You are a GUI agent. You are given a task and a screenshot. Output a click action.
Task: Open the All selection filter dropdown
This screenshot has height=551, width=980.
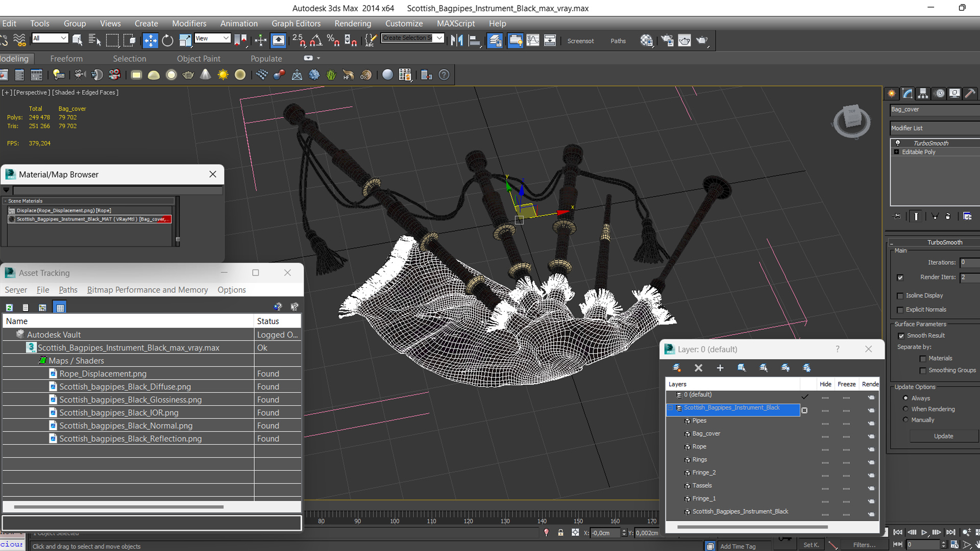[50, 38]
